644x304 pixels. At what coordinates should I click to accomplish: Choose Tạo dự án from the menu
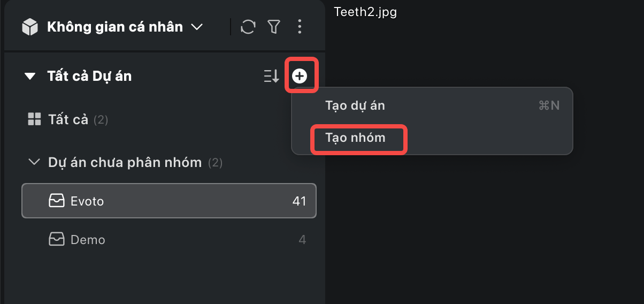[x=355, y=105]
